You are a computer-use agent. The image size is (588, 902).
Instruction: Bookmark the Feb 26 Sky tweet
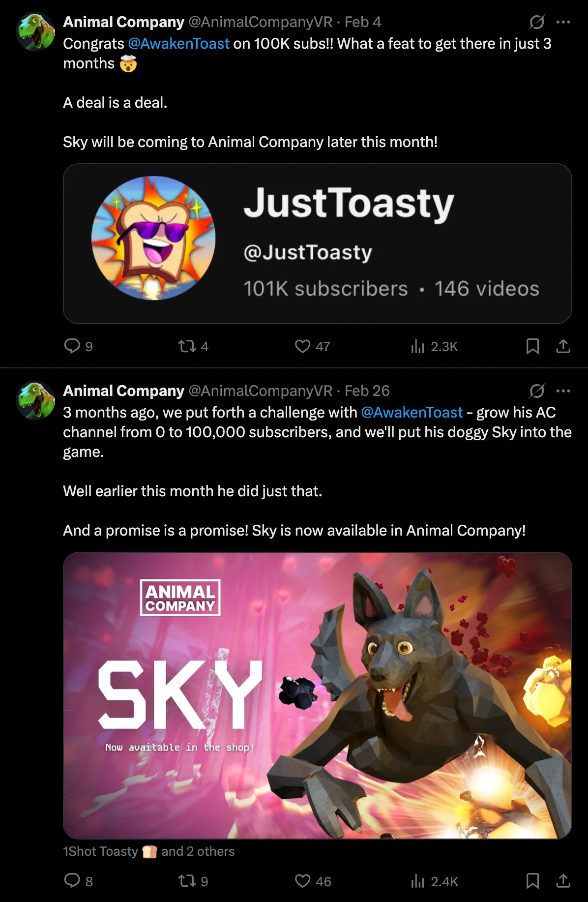coord(532,881)
